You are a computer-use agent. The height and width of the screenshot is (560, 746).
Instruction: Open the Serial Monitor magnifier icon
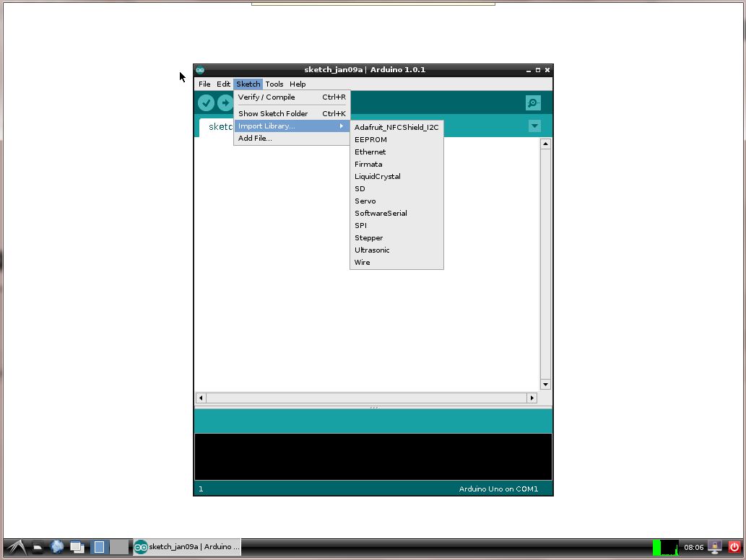[x=533, y=102]
